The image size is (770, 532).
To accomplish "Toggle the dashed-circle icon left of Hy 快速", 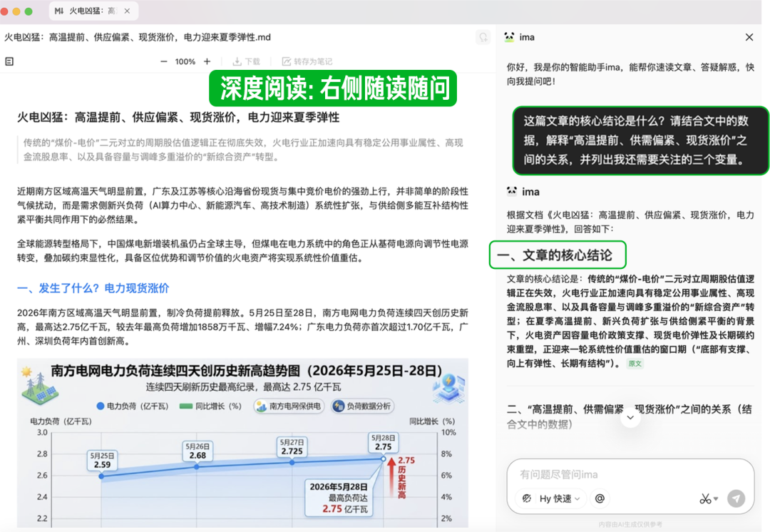I will point(526,498).
